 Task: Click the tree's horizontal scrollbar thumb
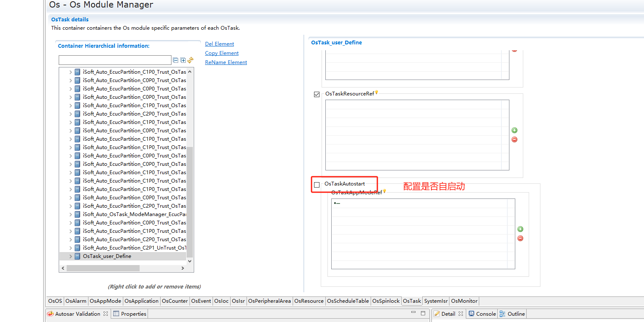point(108,268)
